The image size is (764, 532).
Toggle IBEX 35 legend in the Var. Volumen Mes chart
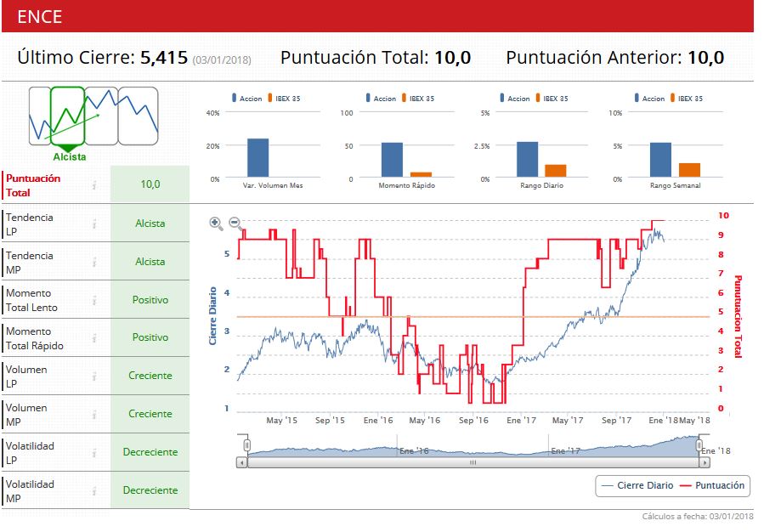(x=284, y=99)
